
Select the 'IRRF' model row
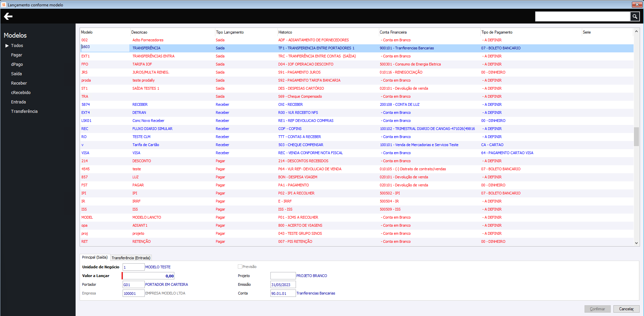[356, 201]
